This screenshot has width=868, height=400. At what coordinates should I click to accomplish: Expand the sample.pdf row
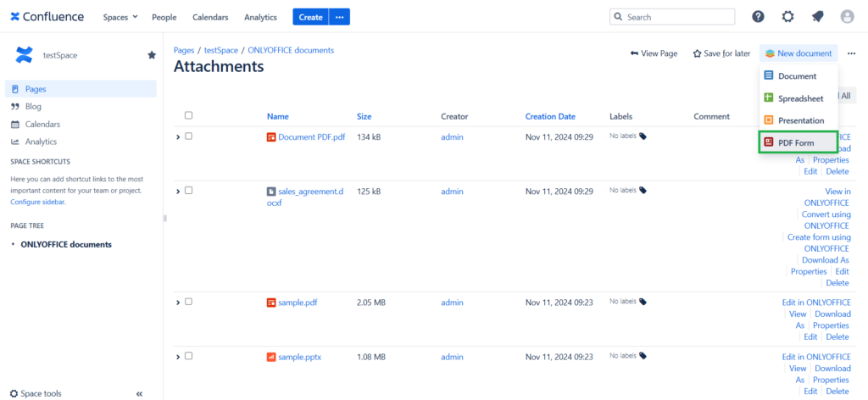pyautogui.click(x=178, y=302)
